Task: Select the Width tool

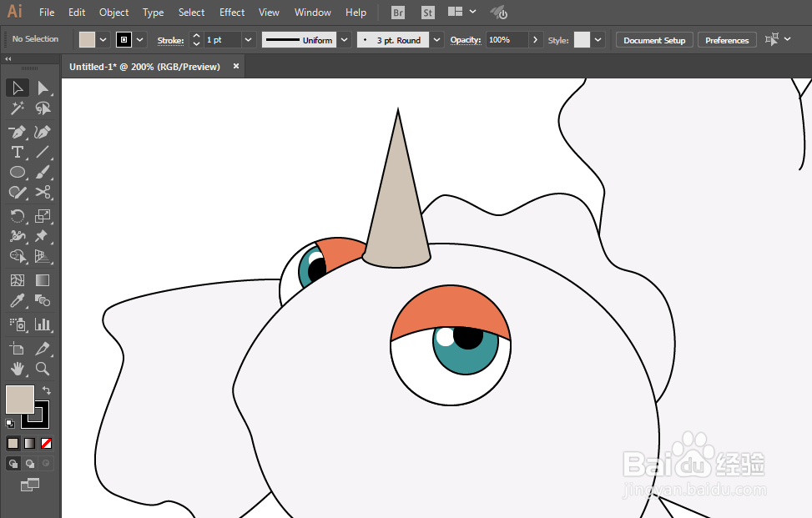Action: 17,236
